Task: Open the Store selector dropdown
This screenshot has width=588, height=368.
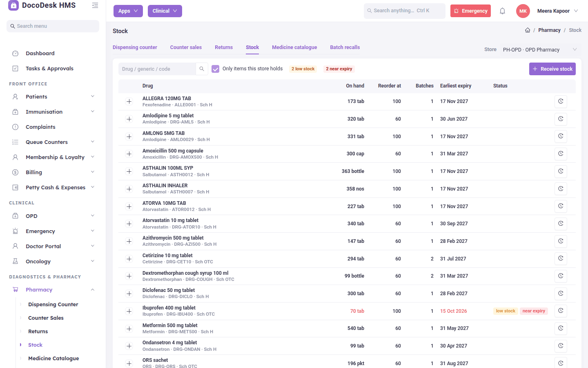Action: pyautogui.click(x=540, y=50)
